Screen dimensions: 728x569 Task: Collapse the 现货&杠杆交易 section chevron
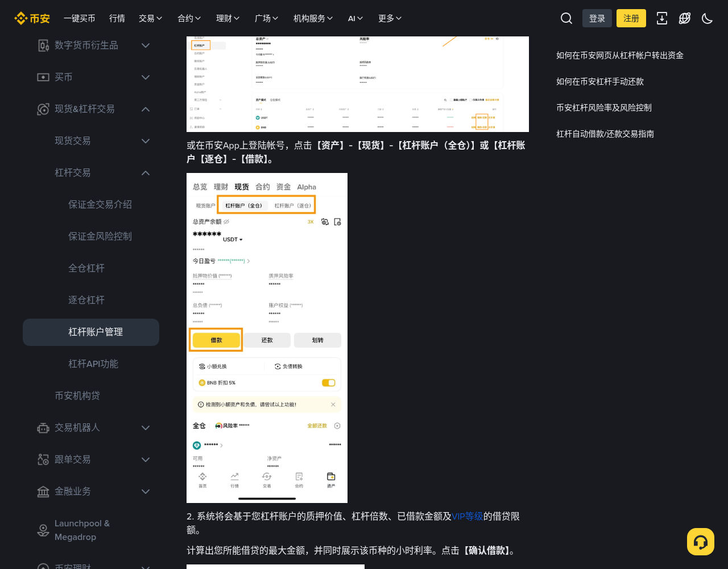click(146, 109)
